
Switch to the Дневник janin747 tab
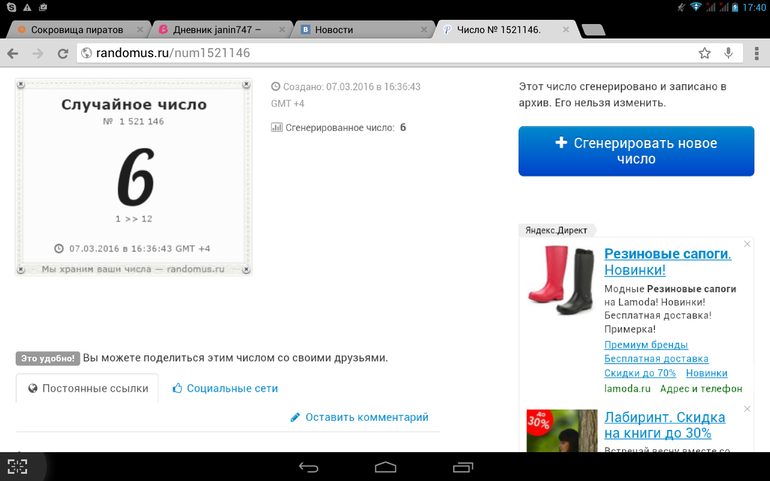click(210, 30)
